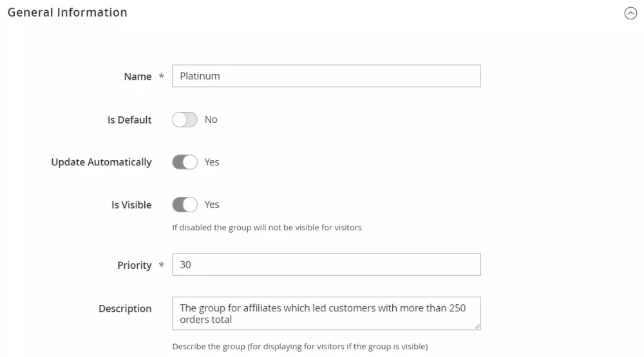Focus the Name field containing Platinum
This screenshot has height=357, width=644.
(x=326, y=76)
